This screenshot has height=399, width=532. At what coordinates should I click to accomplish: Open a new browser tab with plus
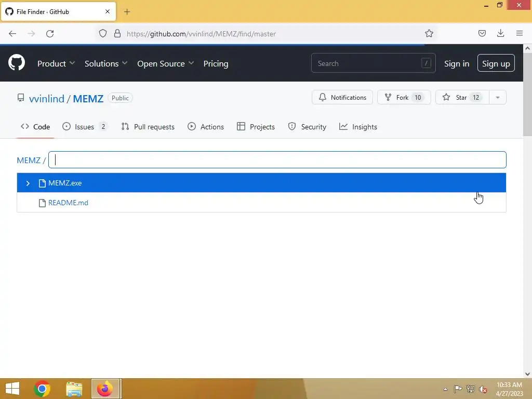pos(127,12)
